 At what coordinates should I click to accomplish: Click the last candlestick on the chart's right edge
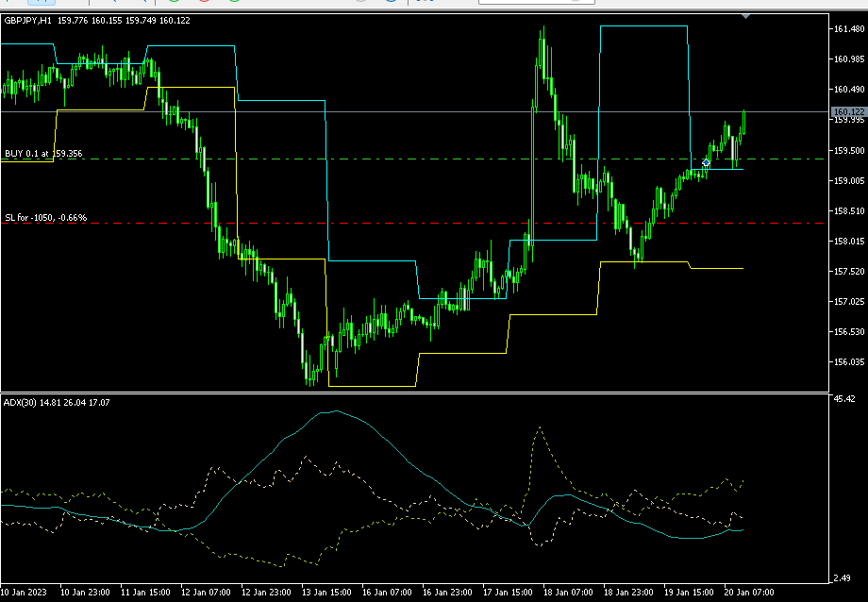pos(743,121)
